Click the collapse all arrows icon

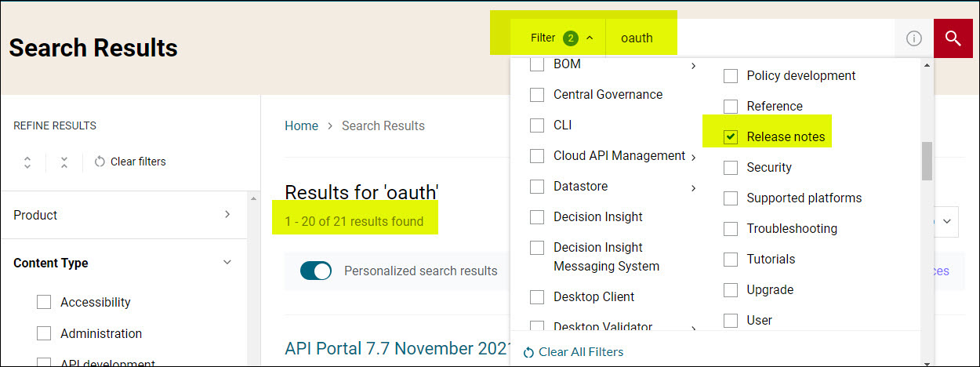(64, 162)
